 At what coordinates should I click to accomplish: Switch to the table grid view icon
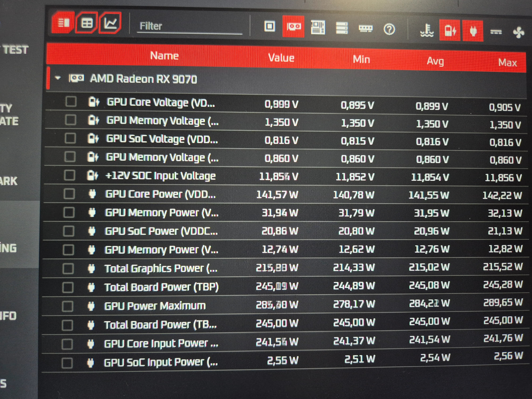click(87, 23)
